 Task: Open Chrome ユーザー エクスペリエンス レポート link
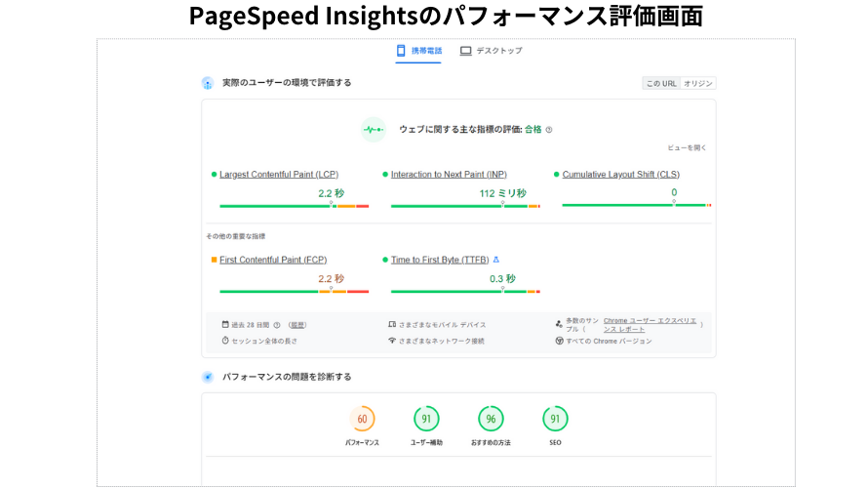coord(650,325)
